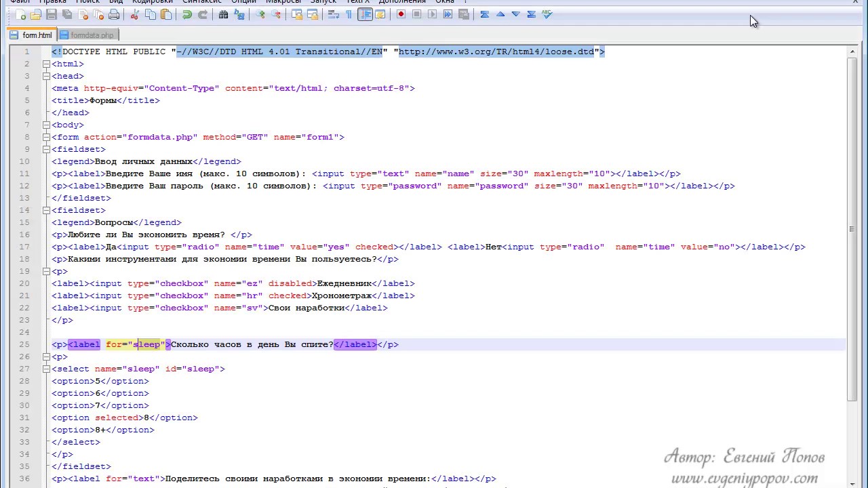Start macro recording with red dot icon

click(x=401, y=14)
